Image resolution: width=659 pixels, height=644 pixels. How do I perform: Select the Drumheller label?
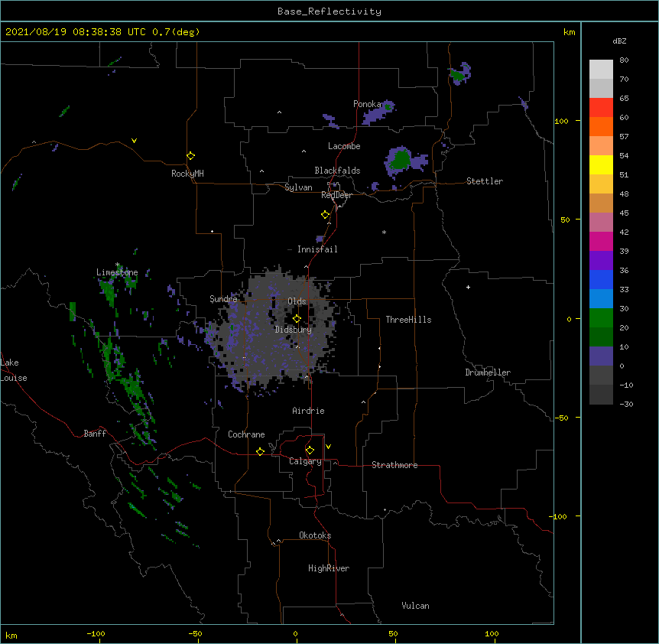click(x=488, y=372)
